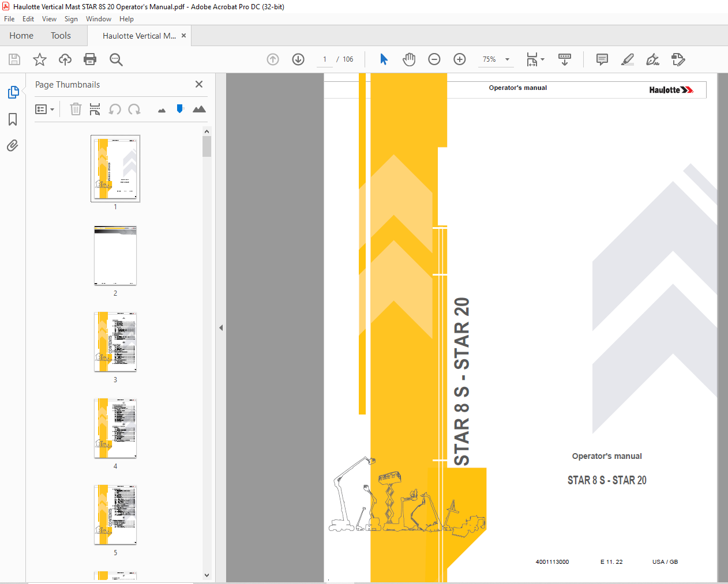728x584 pixels.
Task: Click the scrolling mode keyboard-arrow icon
Action: (565, 59)
